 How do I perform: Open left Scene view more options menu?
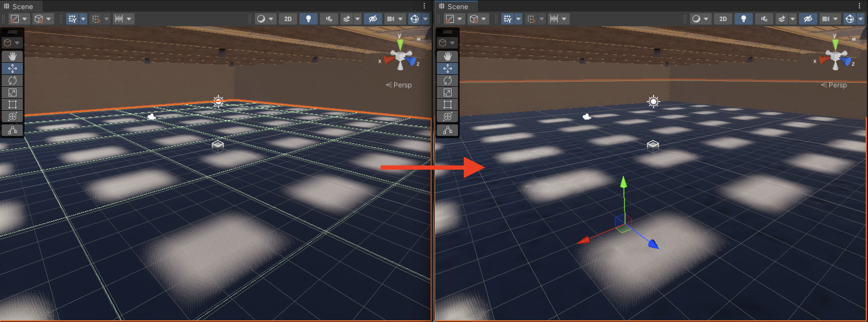coord(424,6)
